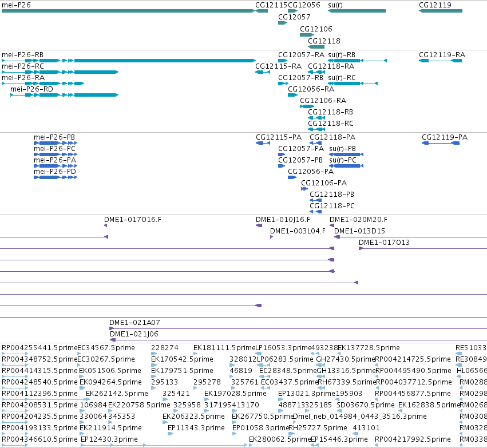Viewport: 487px width, 448px height.
Task: Select the mei-P26 gene span bar
Action: click(x=128, y=11)
